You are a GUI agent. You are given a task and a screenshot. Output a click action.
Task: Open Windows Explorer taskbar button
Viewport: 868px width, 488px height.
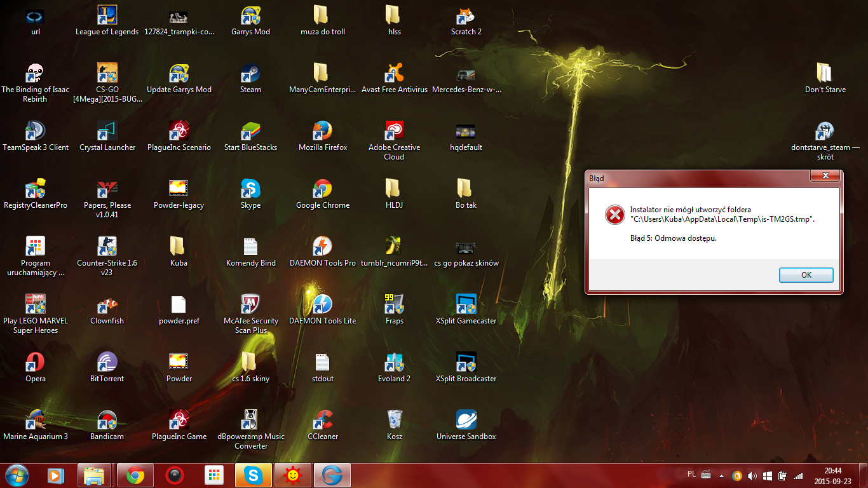tap(95, 475)
